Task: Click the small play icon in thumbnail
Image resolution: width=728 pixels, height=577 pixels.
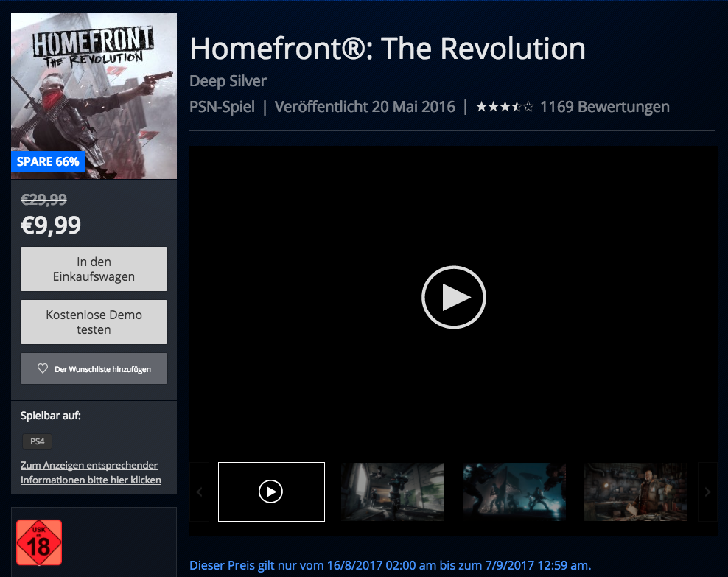Action: (x=270, y=491)
